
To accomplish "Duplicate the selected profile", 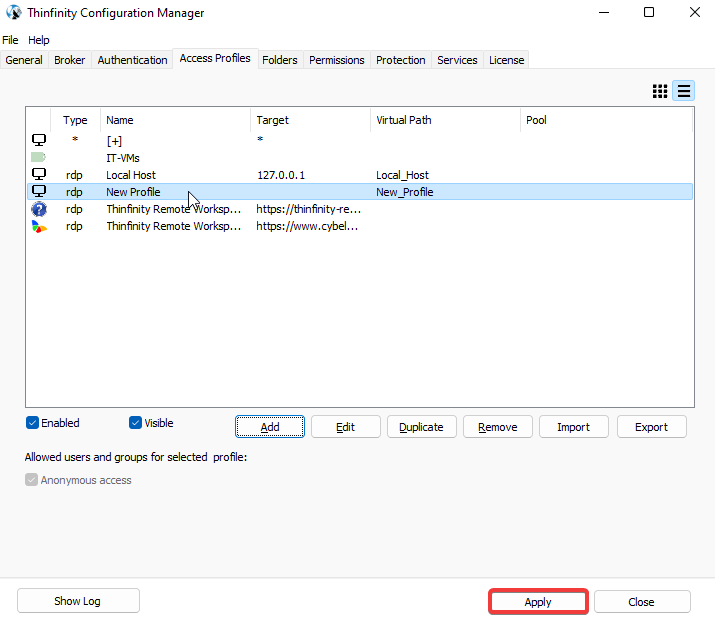I will click(x=421, y=427).
